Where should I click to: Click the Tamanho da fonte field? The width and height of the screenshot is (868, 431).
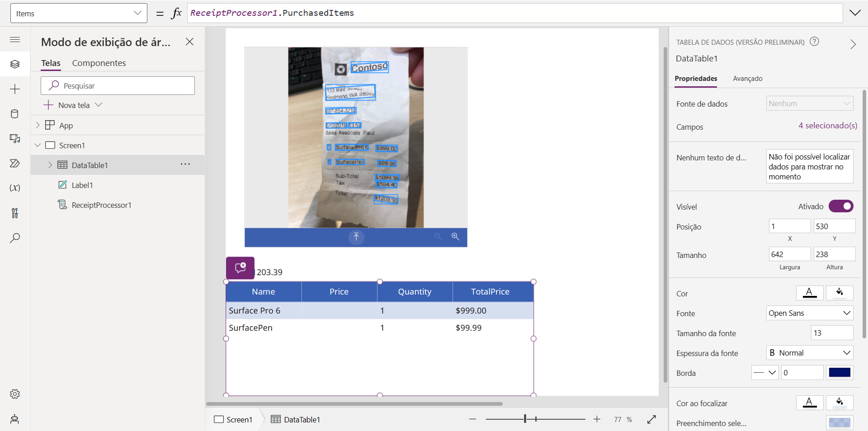tap(832, 333)
